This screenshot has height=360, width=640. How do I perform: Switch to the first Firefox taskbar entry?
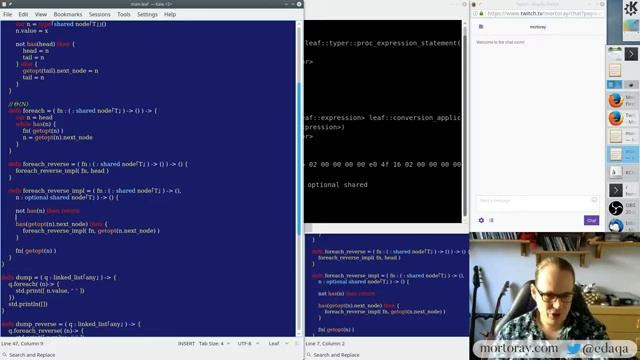click(623, 100)
